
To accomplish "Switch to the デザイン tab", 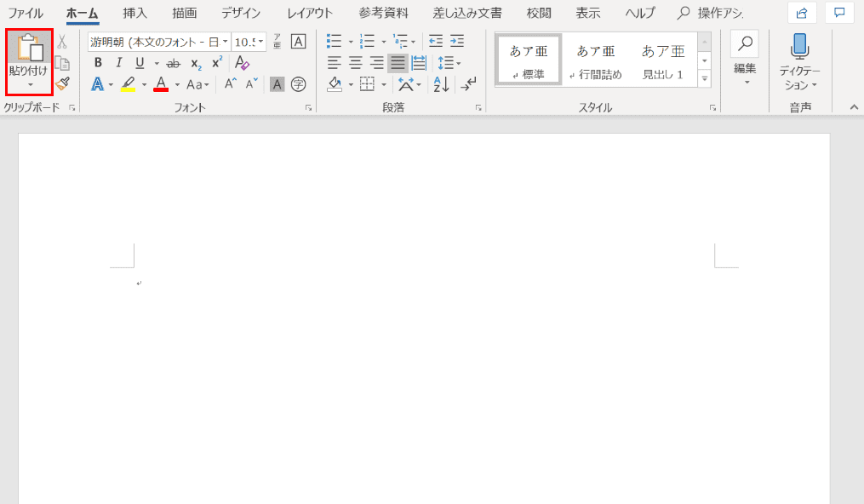I will pos(241,13).
